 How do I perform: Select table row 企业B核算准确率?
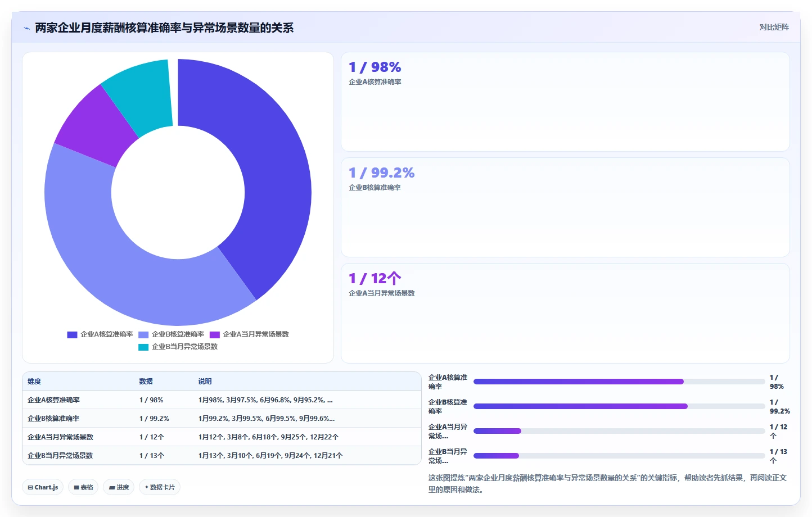222,419
